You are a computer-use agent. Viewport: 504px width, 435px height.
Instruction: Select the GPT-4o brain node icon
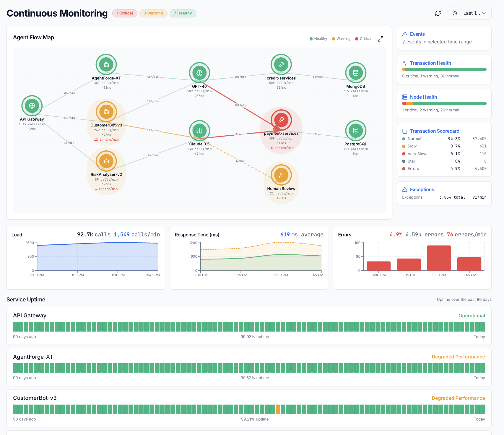pos(199,73)
